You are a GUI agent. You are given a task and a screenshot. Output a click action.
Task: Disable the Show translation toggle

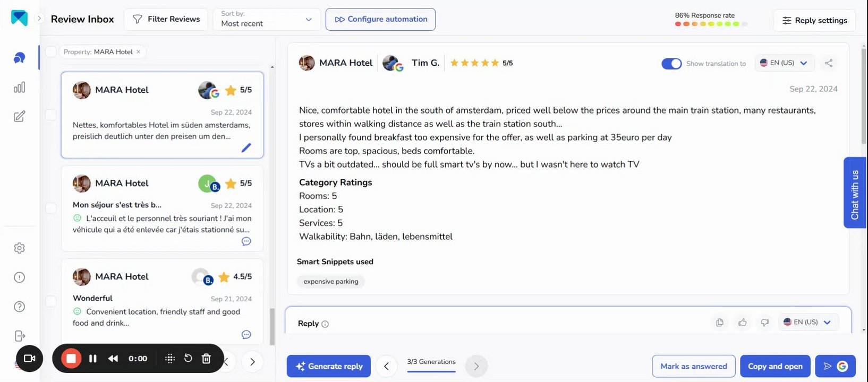(x=671, y=64)
